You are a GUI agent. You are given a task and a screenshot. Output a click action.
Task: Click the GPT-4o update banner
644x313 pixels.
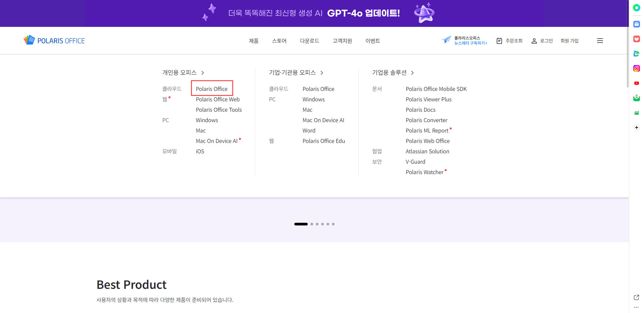(314, 13)
